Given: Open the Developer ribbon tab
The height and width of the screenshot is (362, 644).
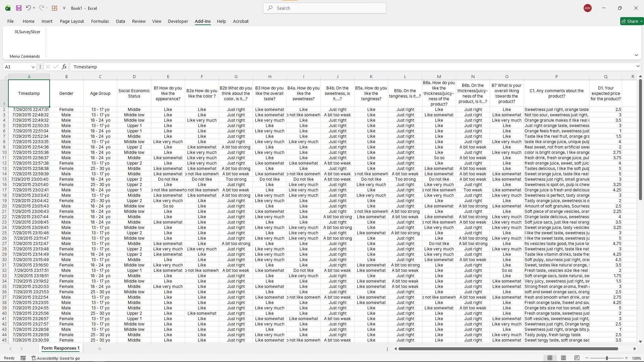Looking at the screenshot, I should [x=178, y=21].
